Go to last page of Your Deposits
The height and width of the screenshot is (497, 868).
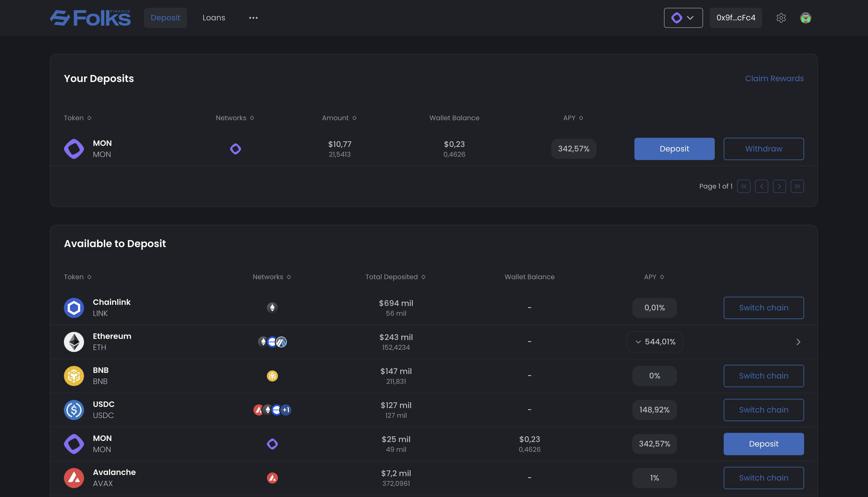797,186
